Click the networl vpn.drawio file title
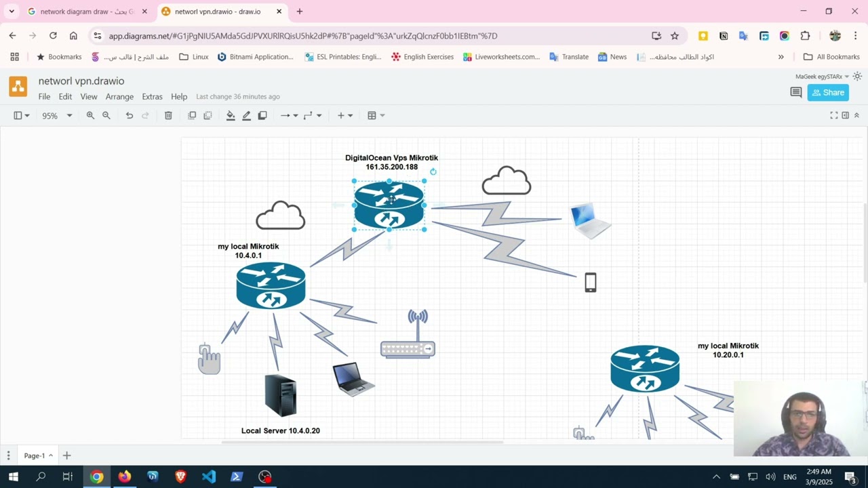868x488 pixels. 81,81
